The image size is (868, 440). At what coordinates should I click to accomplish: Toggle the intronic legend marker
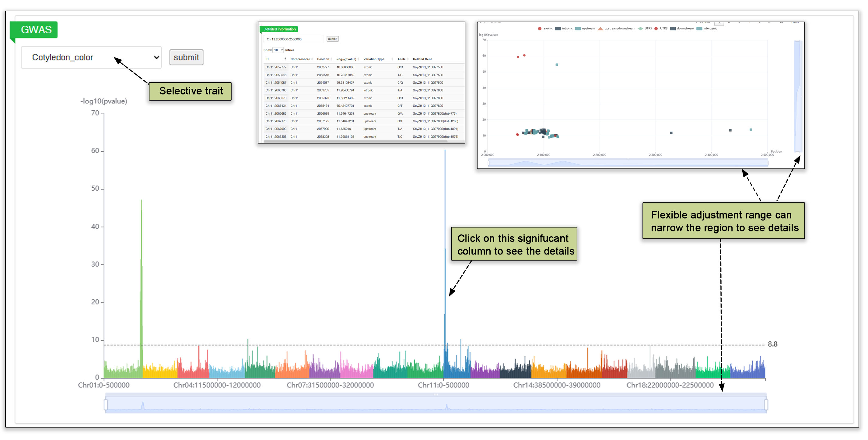click(x=558, y=29)
